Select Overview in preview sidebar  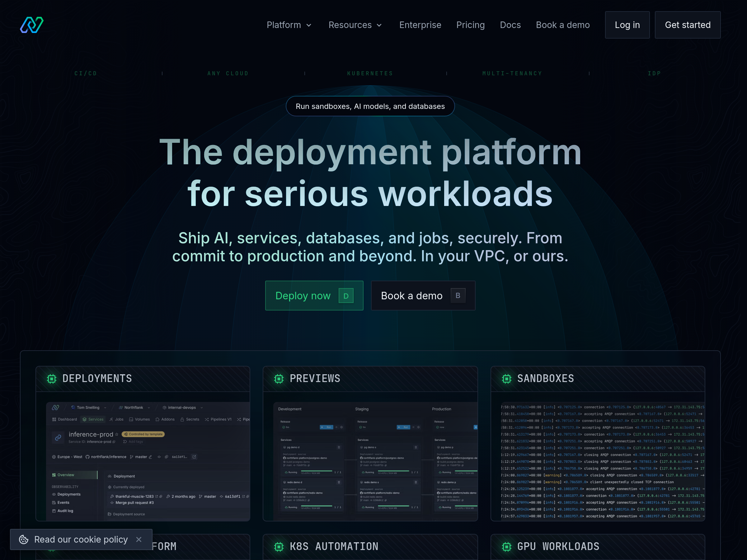point(74,474)
